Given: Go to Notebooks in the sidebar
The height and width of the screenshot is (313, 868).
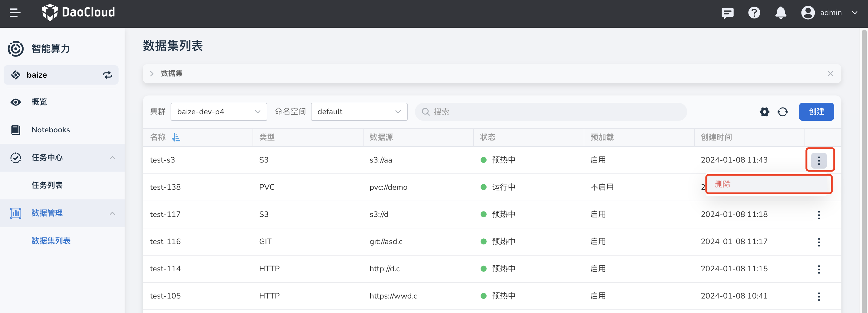Looking at the screenshot, I should pyautogui.click(x=51, y=130).
